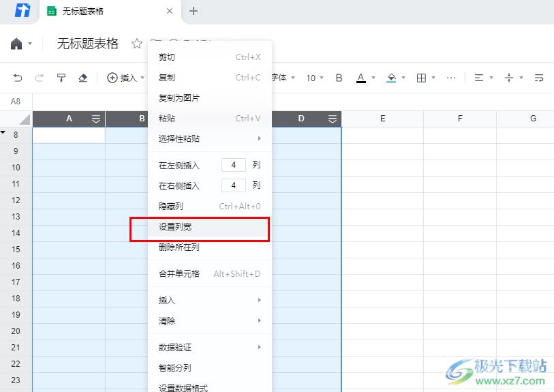Expand the font color dropdown arrow
Viewport: 554px width, 392px height.
373,78
